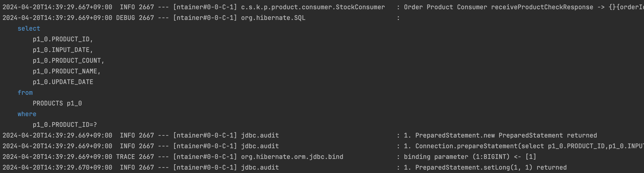Image resolution: width=644 pixels, height=173 pixels.
Task: Click the 'binding parameter (1:BIGINT)' message
Action: 457,157
